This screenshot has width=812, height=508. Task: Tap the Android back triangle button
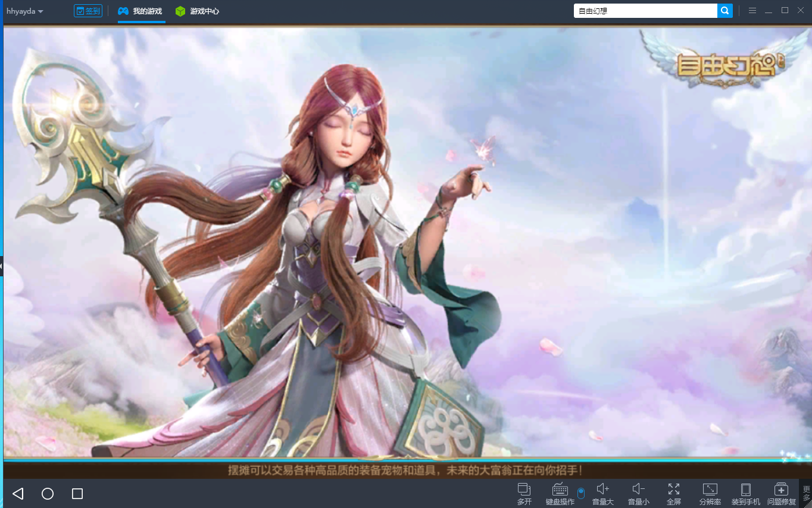(x=18, y=494)
